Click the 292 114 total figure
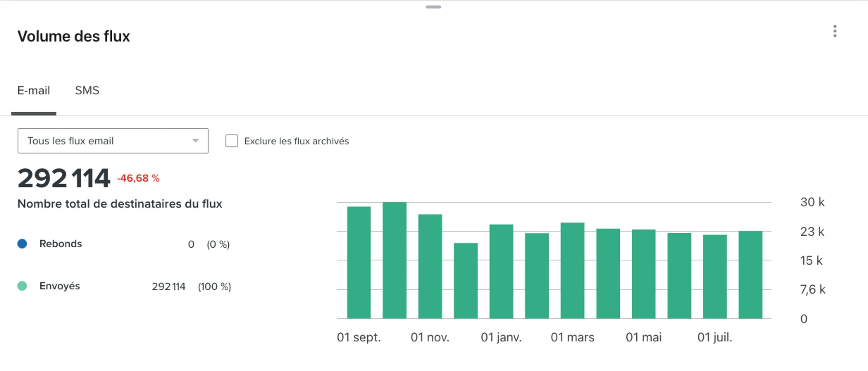The height and width of the screenshot is (371, 868). (x=64, y=179)
